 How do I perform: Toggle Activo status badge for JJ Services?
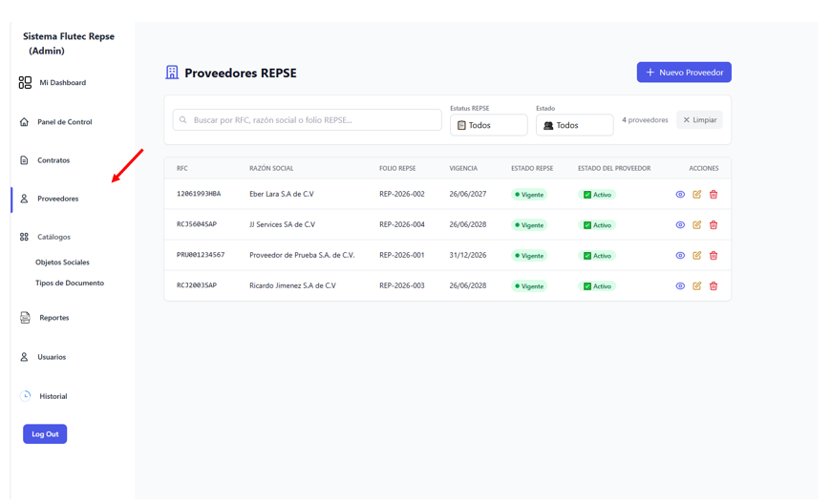(x=597, y=225)
